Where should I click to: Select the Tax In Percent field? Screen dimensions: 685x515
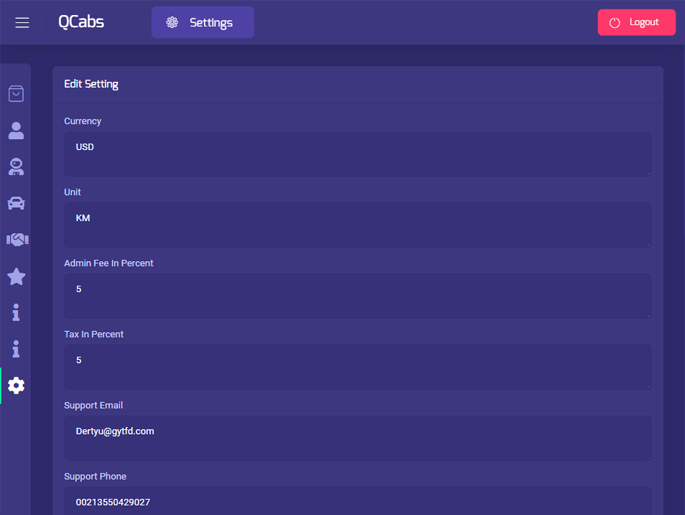coord(357,367)
